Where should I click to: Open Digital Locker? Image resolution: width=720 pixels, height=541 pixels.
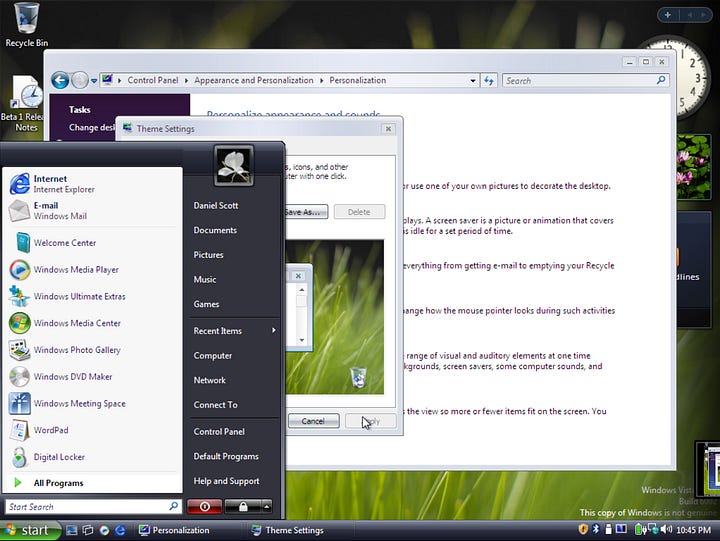click(x=92, y=457)
